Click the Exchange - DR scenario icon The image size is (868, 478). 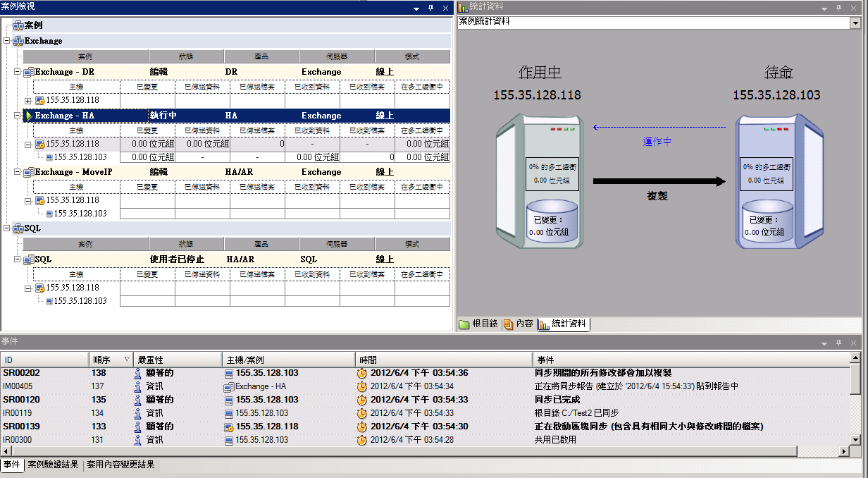pyautogui.click(x=29, y=72)
